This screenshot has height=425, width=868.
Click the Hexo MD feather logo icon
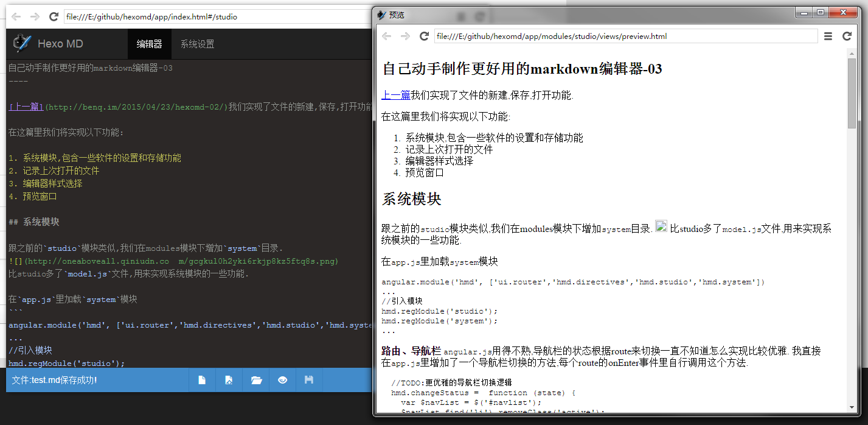tap(21, 43)
